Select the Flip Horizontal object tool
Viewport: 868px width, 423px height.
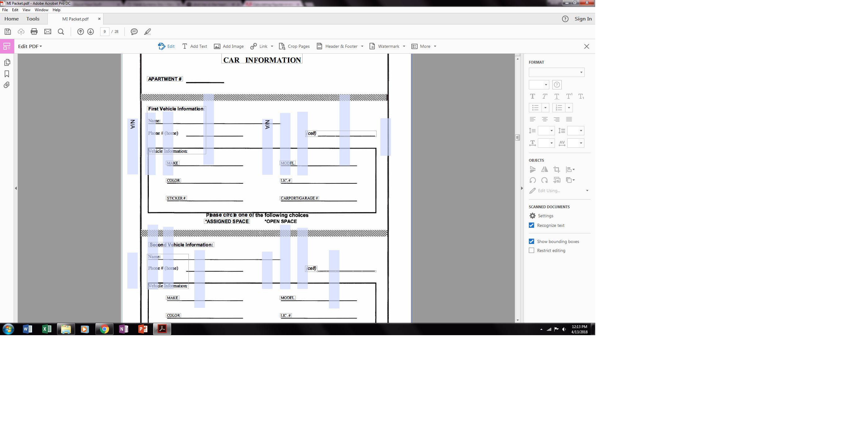click(545, 169)
